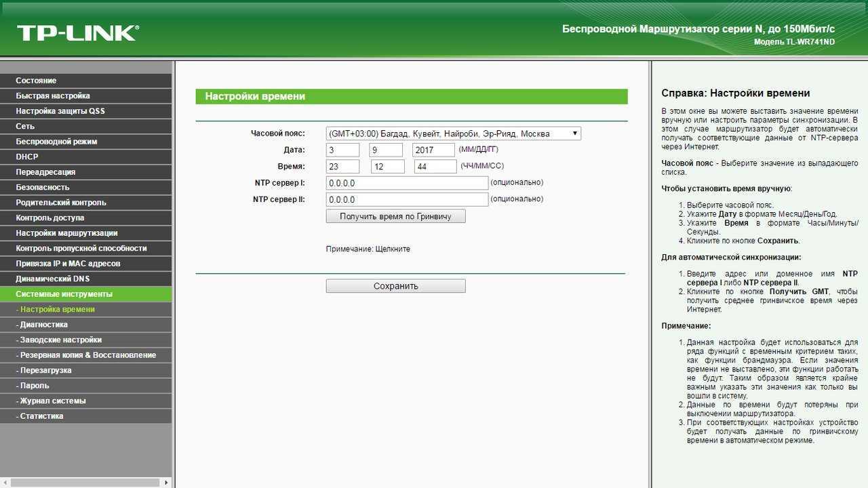Open Резервная копия & Восстановление
The height and width of the screenshot is (488, 868).
[x=85, y=355]
